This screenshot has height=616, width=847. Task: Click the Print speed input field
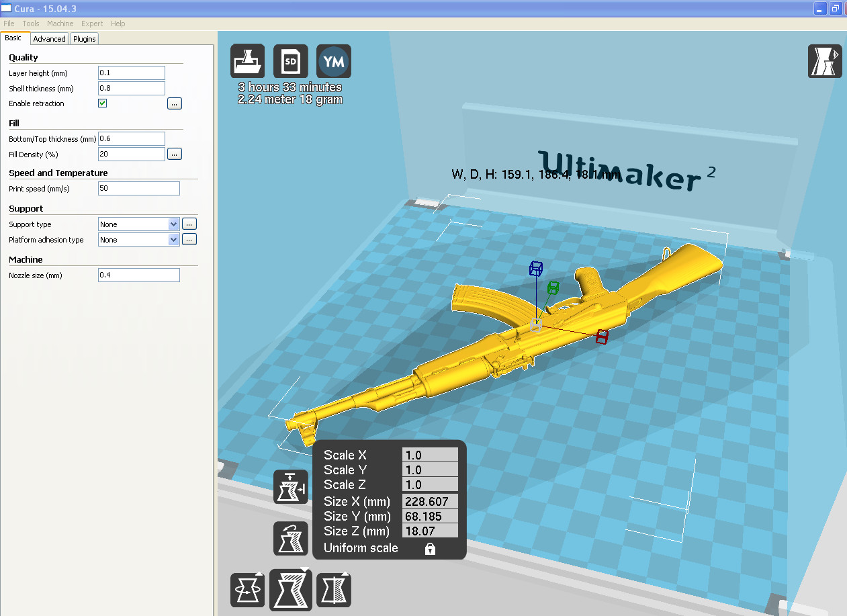[x=139, y=188]
